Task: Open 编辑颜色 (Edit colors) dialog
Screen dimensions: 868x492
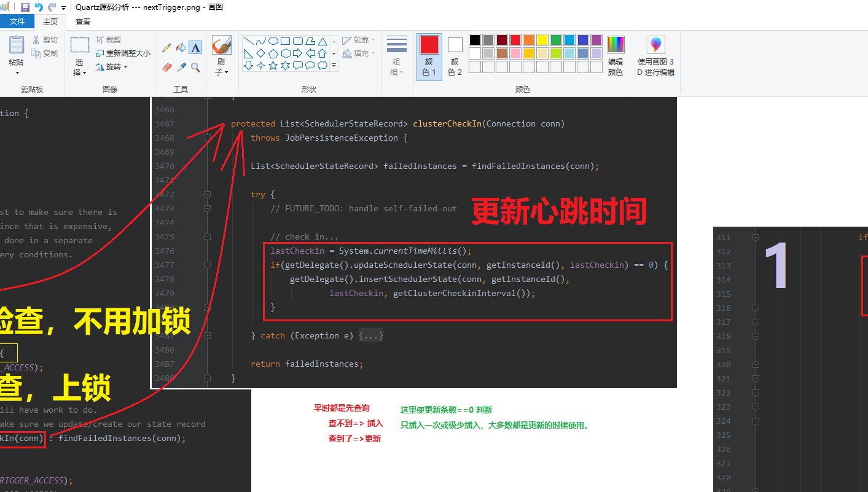Action: pos(616,56)
